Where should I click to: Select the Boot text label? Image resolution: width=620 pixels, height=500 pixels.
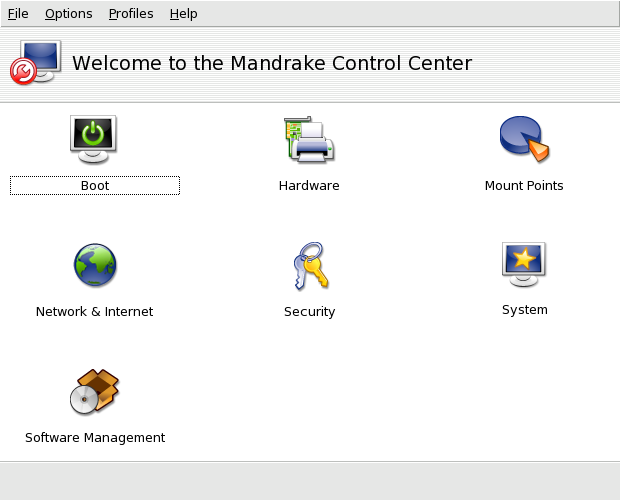(95, 186)
